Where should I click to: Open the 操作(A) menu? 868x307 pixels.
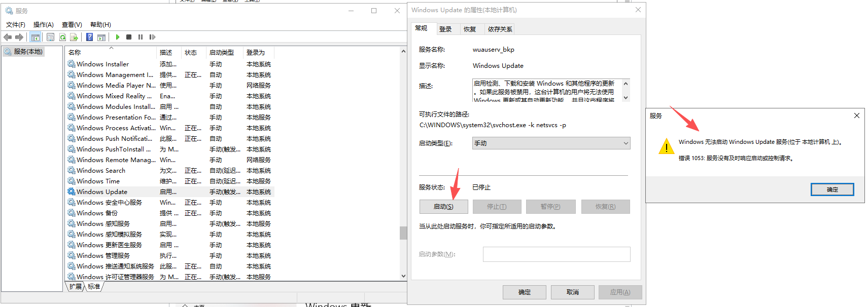coord(44,24)
